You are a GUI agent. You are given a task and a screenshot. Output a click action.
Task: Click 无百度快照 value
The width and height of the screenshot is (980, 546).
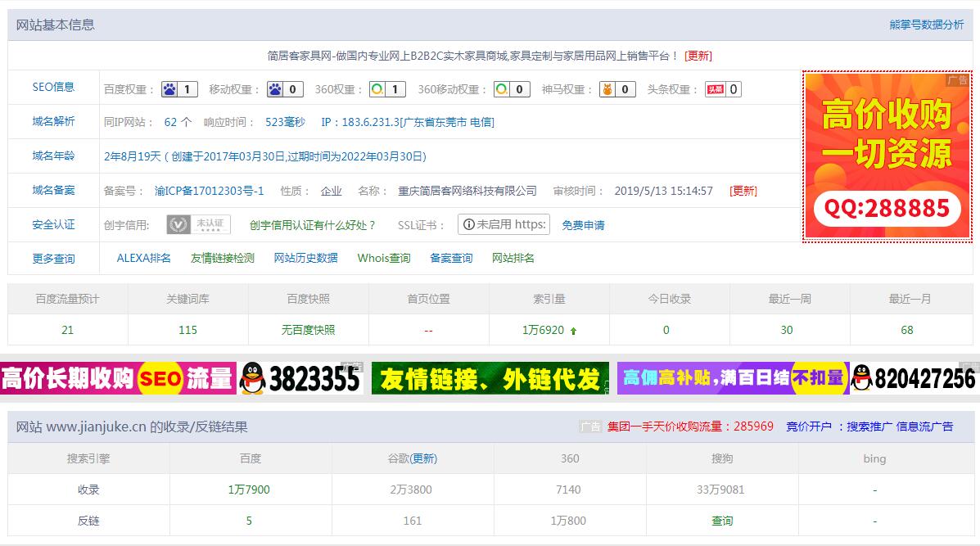pyautogui.click(x=308, y=330)
